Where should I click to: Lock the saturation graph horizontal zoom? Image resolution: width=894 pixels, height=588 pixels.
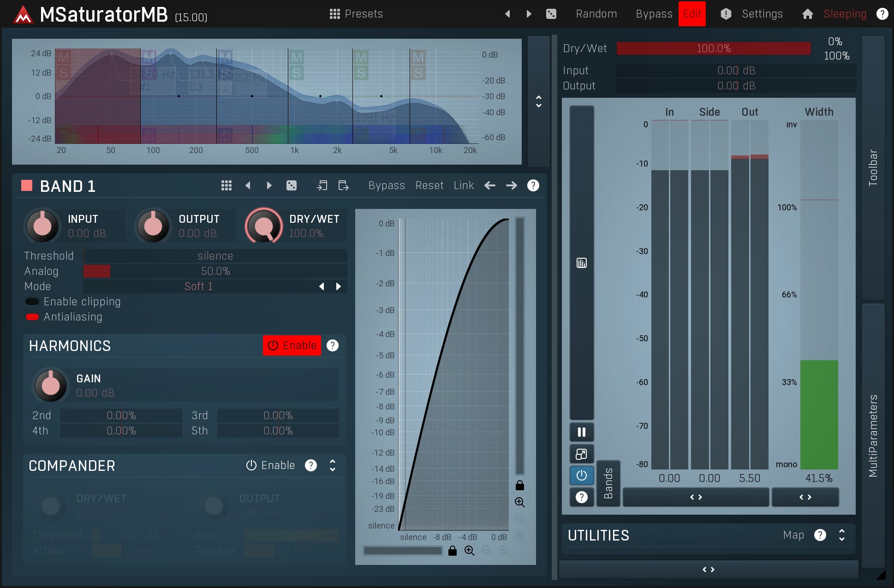(453, 551)
